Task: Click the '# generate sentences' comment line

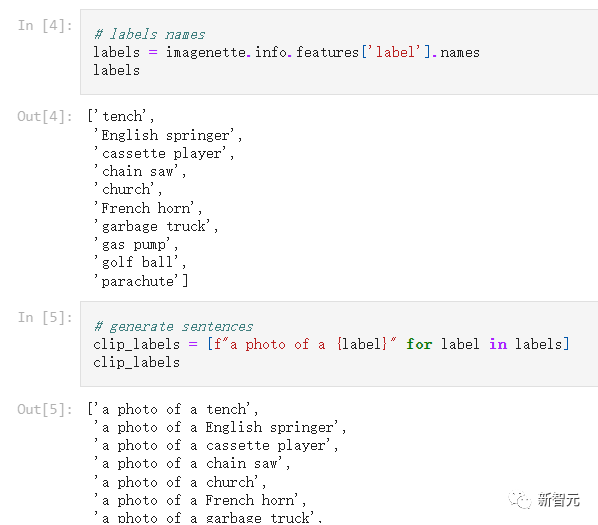Action: [x=174, y=326]
